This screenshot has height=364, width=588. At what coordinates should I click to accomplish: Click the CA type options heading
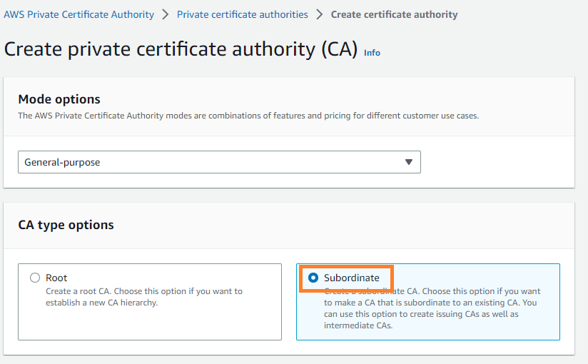coord(66,225)
